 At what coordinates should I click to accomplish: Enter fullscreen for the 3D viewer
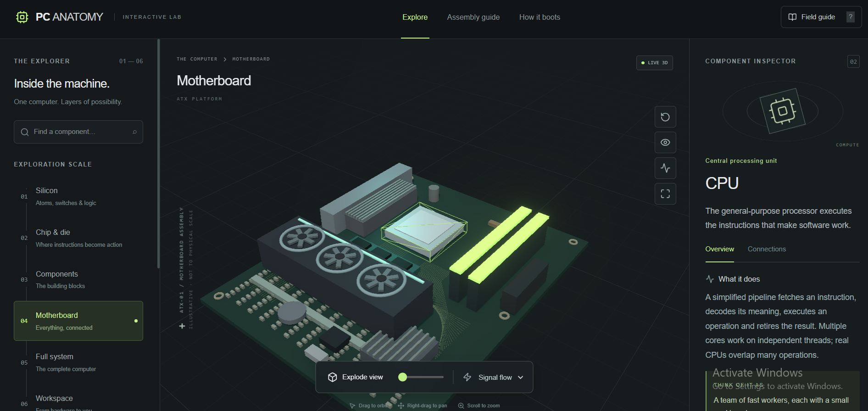[x=665, y=194]
